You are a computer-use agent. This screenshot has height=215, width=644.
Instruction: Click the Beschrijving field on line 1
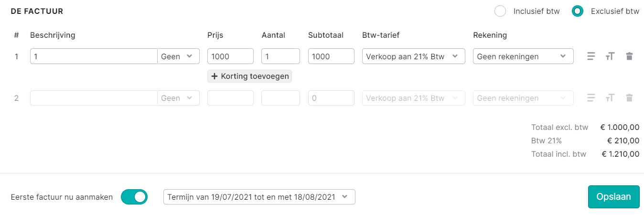(94, 56)
